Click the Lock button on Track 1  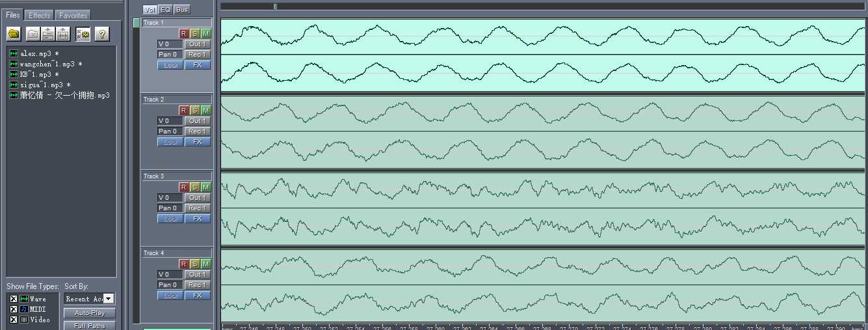tap(170, 65)
